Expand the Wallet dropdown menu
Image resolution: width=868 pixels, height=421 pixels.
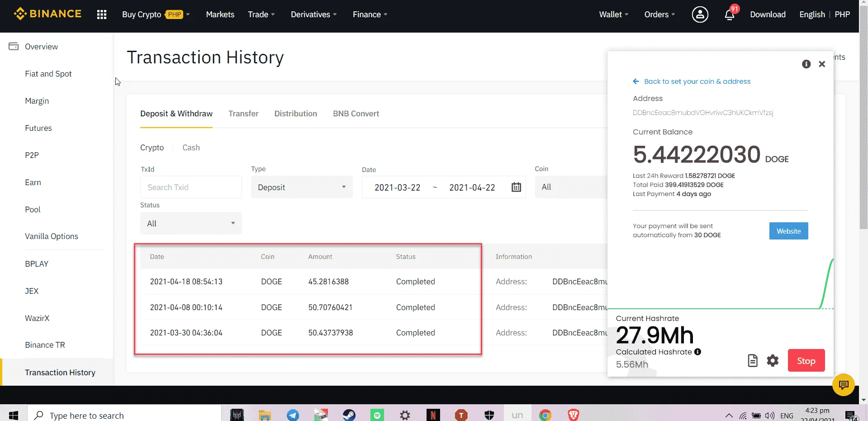613,14
